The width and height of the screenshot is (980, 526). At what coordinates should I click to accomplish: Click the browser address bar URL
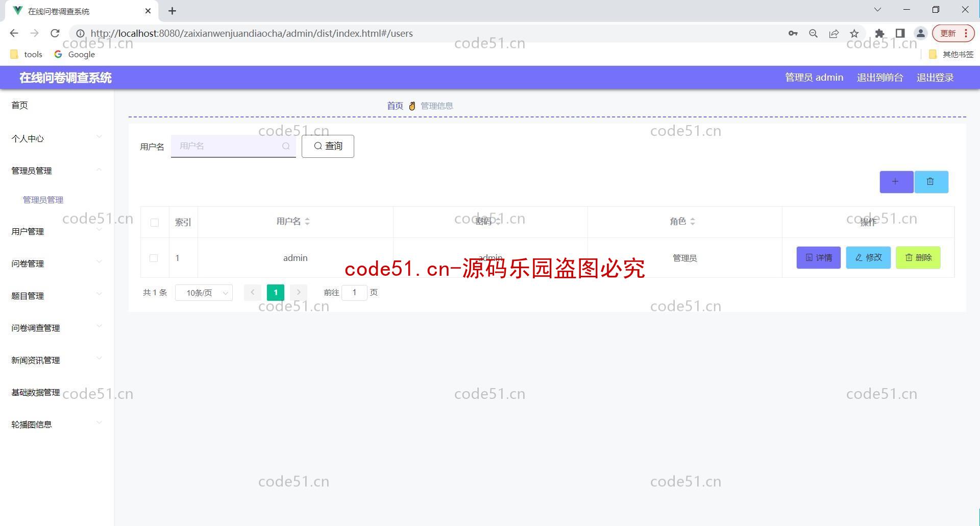point(252,34)
